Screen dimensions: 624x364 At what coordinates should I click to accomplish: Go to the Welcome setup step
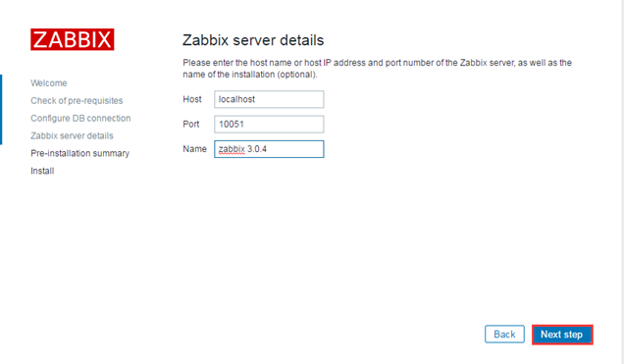pyautogui.click(x=48, y=83)
